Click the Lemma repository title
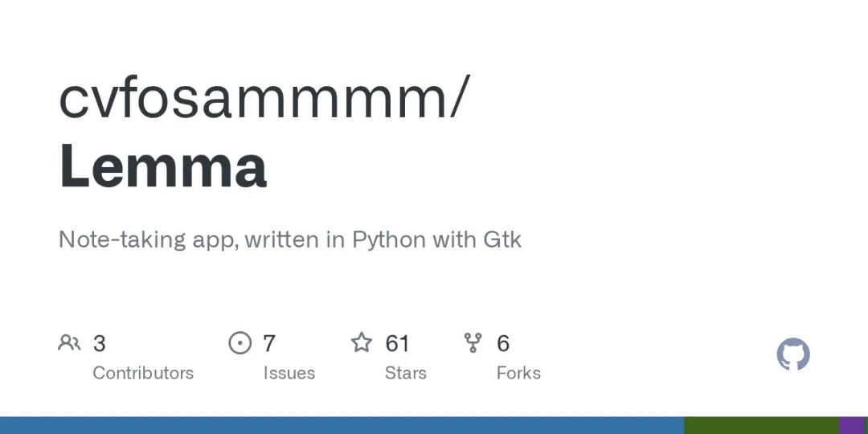The width and height of the screenshot is (868, 434). tap(162, 166)
